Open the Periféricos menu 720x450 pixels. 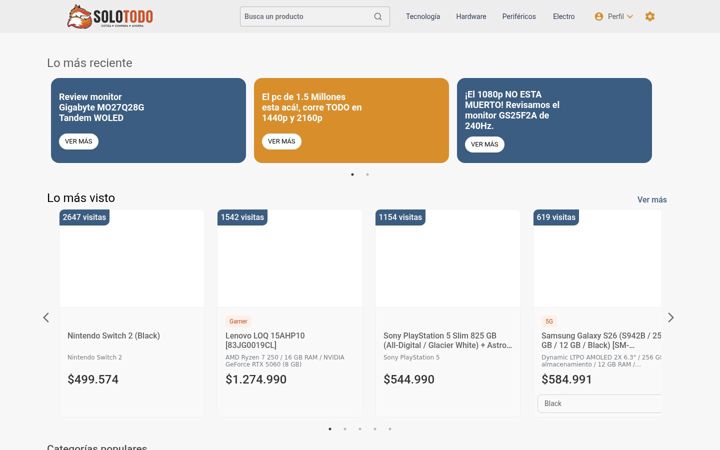(519, 17)
